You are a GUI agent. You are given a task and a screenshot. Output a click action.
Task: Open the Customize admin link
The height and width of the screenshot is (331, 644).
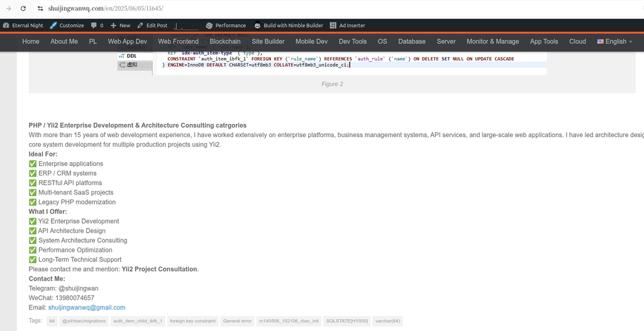(67, 26)
